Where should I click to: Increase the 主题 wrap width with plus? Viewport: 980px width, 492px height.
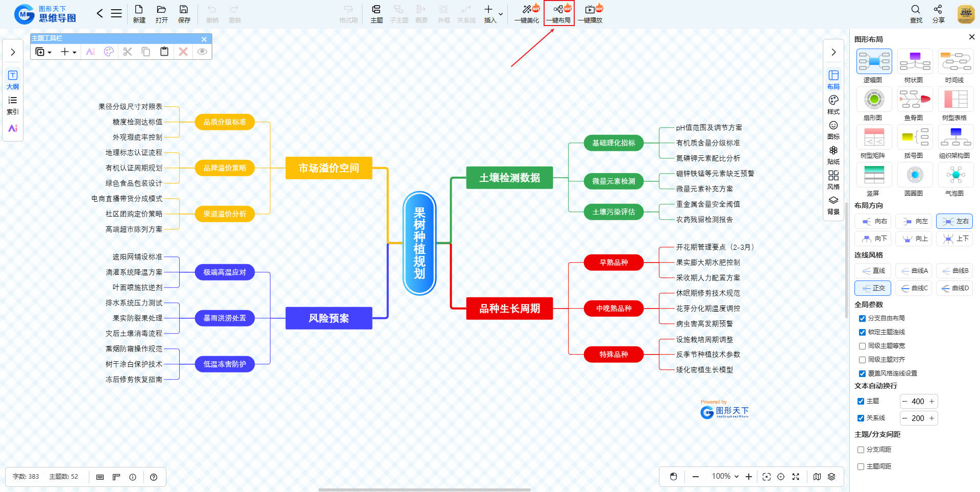[x=932, y=402]
